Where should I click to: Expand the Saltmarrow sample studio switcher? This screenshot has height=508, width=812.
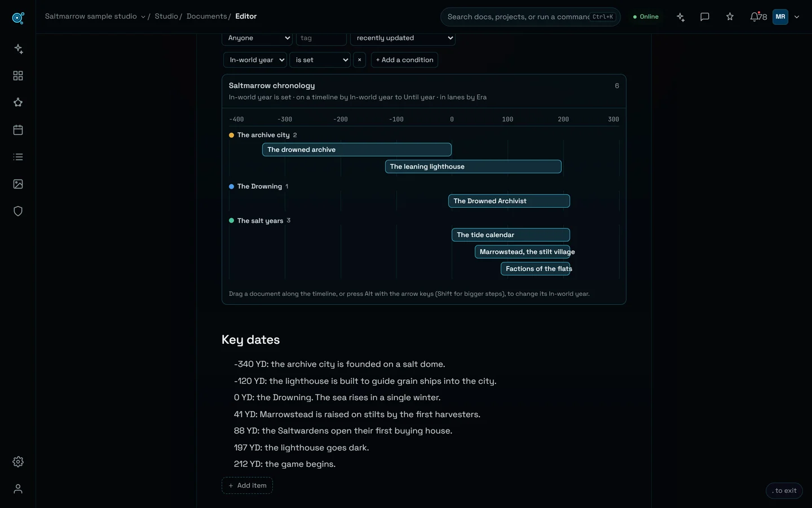[x=95, y=16]
